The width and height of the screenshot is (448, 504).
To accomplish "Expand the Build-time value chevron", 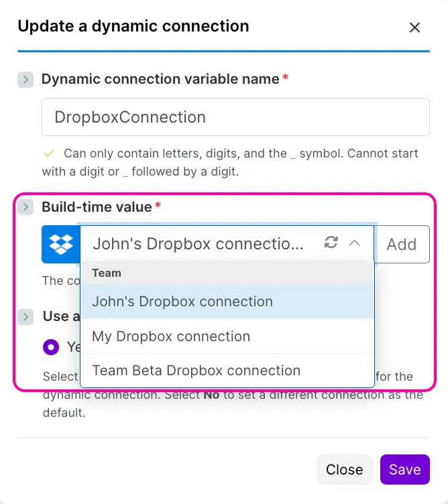I will pos(25,207).
